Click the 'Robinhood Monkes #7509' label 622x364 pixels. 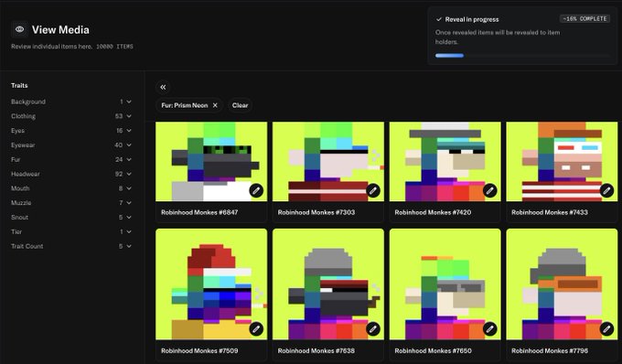pos(199,351)
